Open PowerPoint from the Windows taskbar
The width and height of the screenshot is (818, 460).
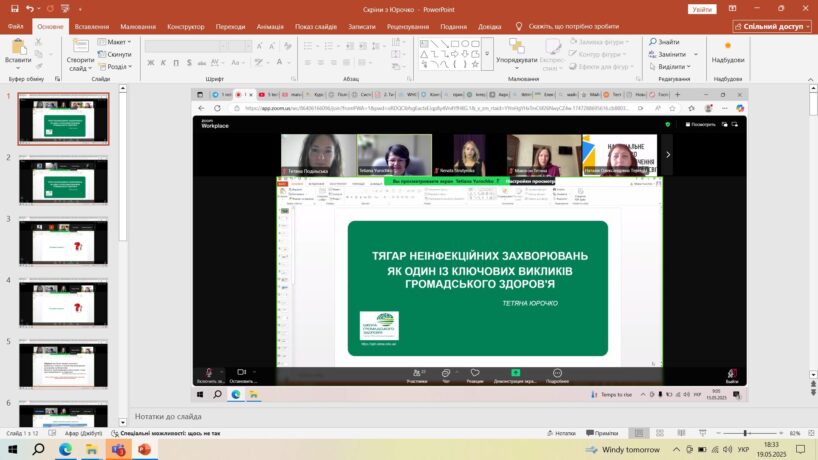tap(143, 451)
